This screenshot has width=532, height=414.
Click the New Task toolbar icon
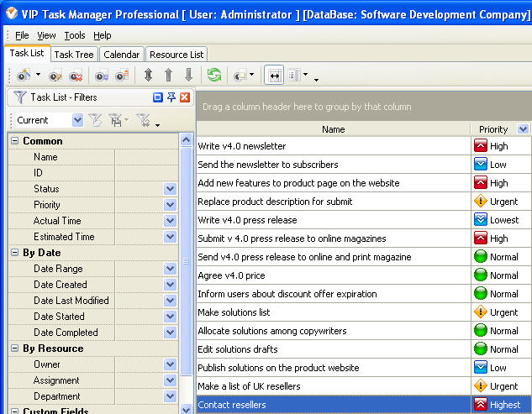(x=24, y=75)
